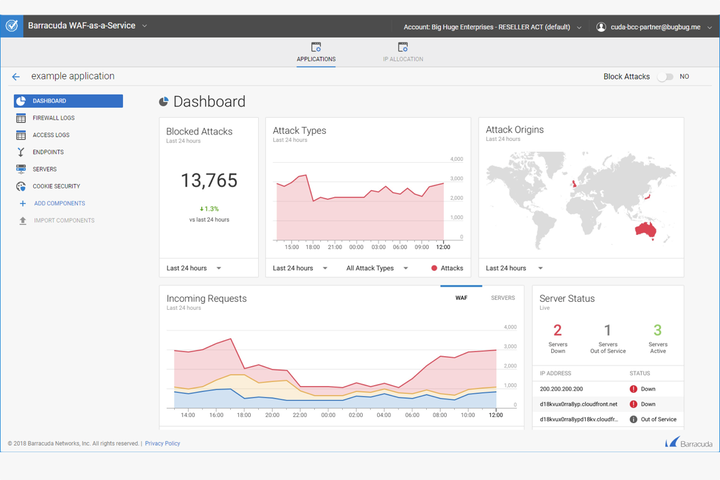Open Firewall Logs from the sidebar
The height and width of the screenshot is (480, 720).
(x=53, y=118)
